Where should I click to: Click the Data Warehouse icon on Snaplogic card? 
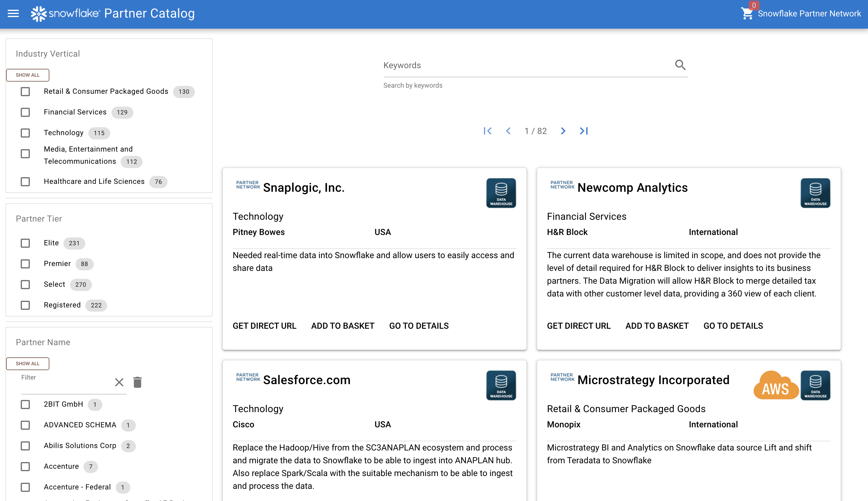tap(501, 193)
